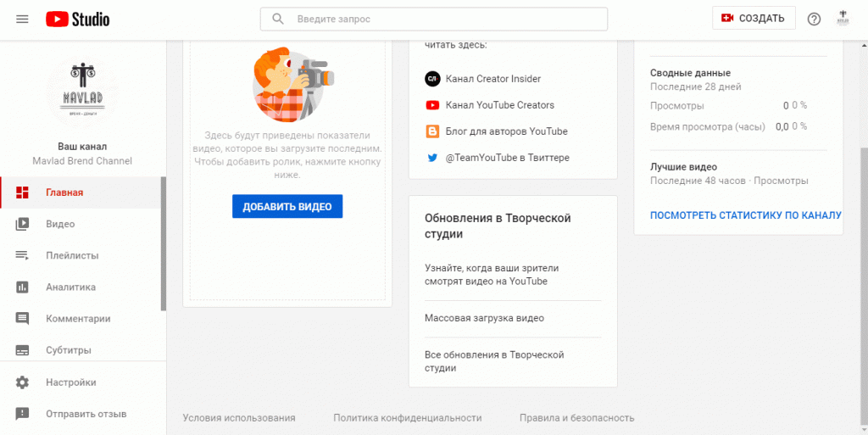The height and width of the screenshot is (435, 868).
Task: Click the Массовая загрузка видео update
Action: (484, 318)
